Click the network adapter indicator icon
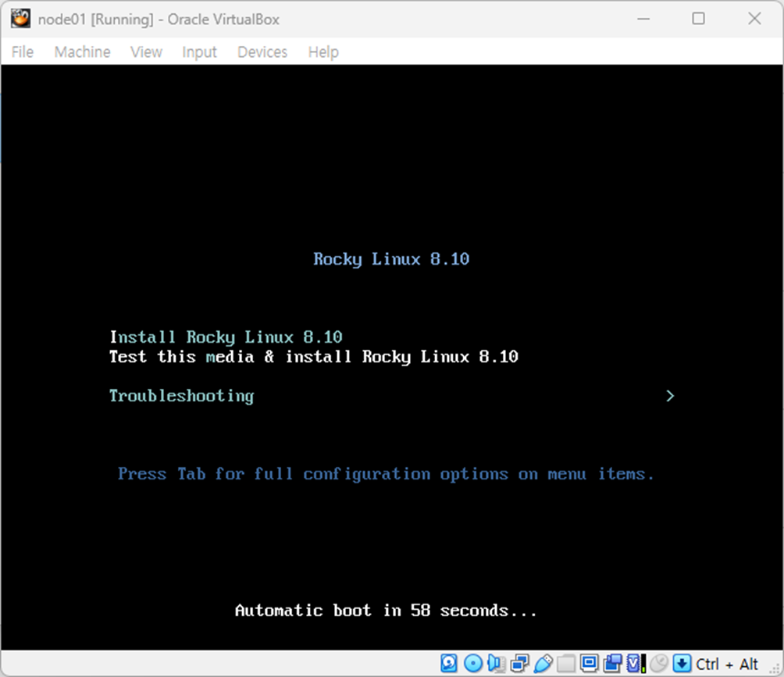 tap(520, 664)
